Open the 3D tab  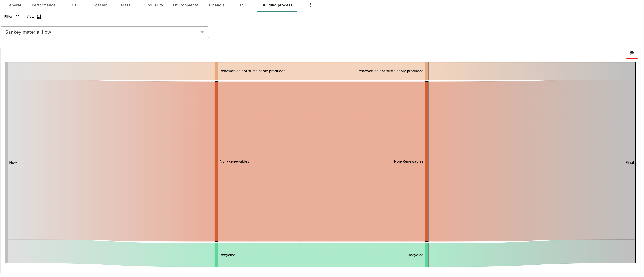click(x=73, y=5)
